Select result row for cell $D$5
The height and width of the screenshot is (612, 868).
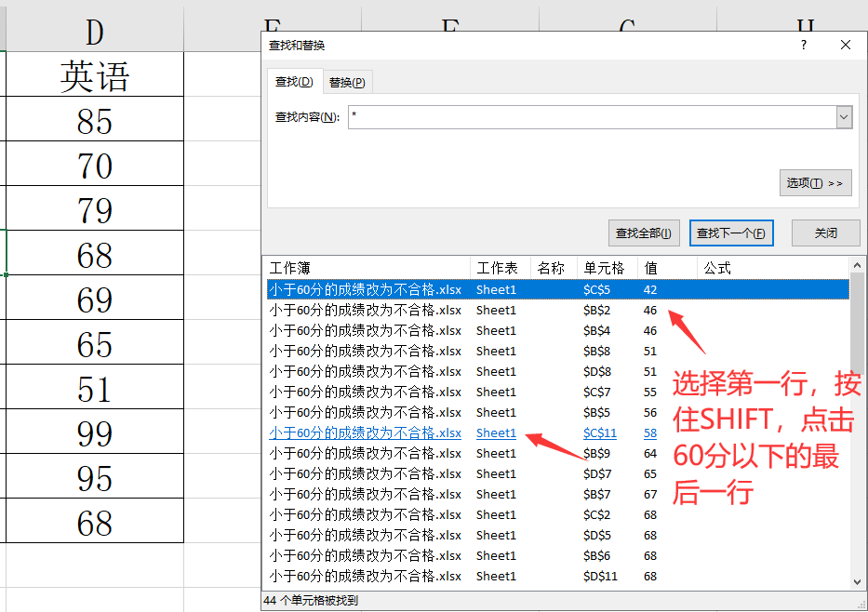pos(557,535)
